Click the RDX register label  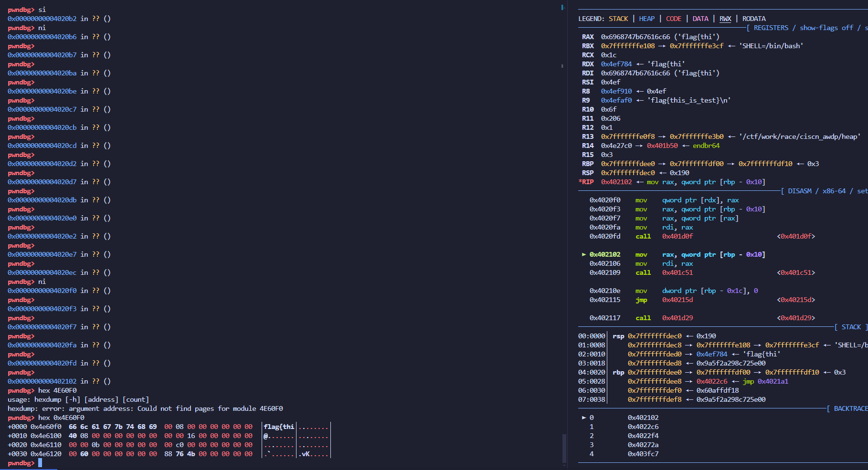click(x=588, y=64)
